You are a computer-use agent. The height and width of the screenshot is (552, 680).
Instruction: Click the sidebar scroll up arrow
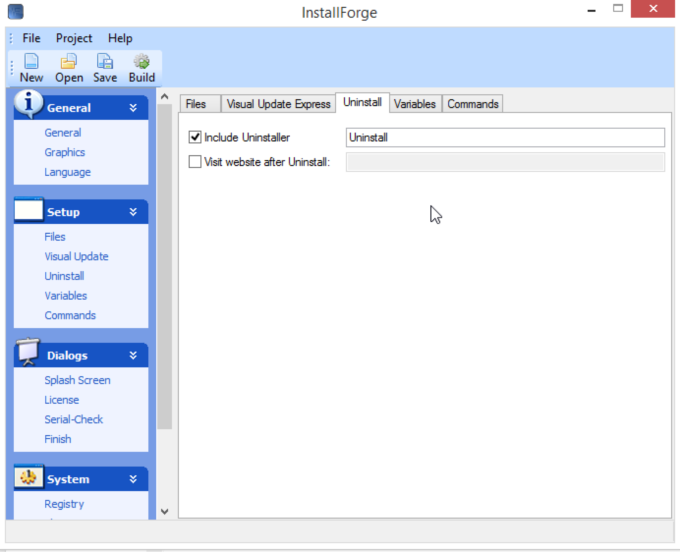[164, 97]
